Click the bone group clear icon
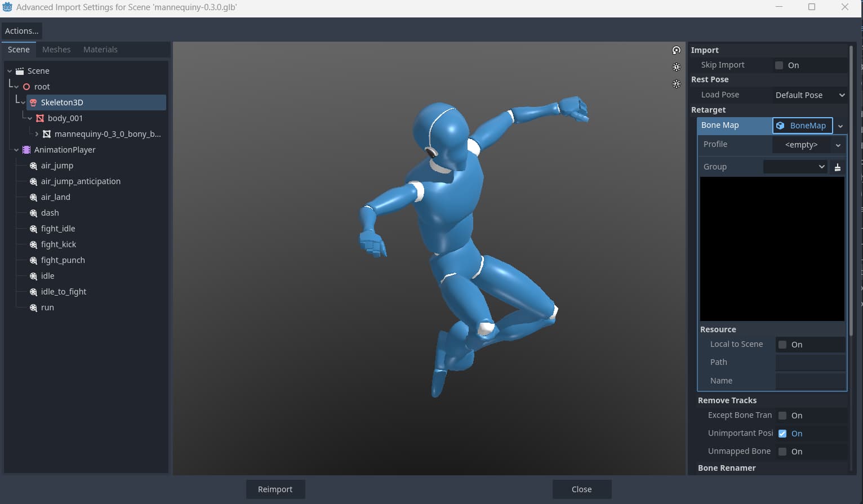 pyautogui.click(x=838, y=167)
